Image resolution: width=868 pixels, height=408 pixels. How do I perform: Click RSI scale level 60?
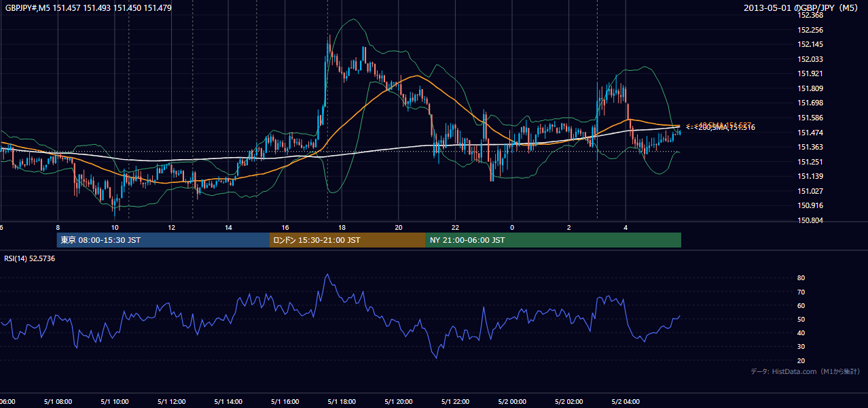801,305
